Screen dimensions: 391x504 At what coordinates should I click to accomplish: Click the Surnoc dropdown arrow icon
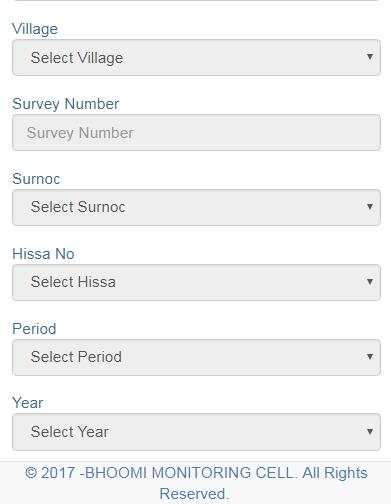click(369, 207)
